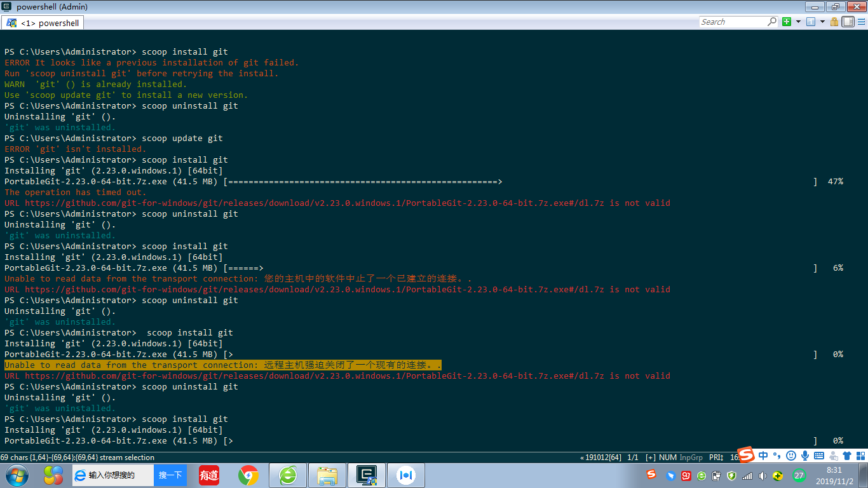Toggle alternative mode panel icon
Screen dimensions: 868x488
click(848, 22)
